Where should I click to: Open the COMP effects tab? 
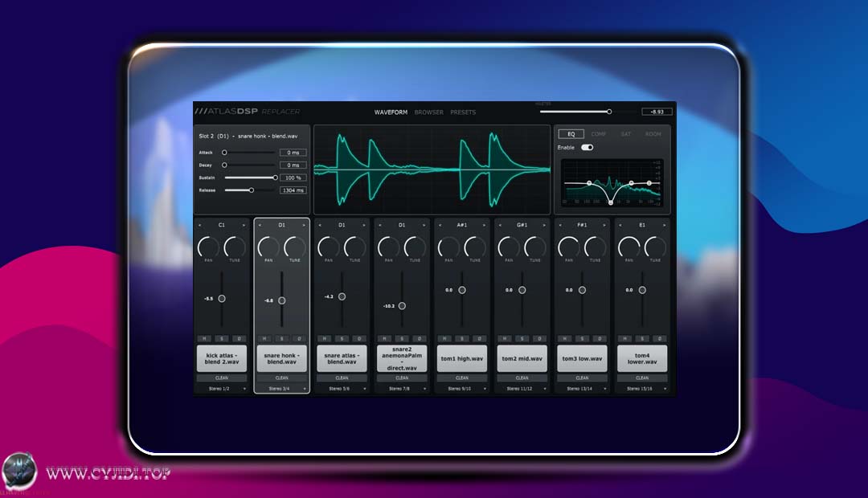(599, 134)
